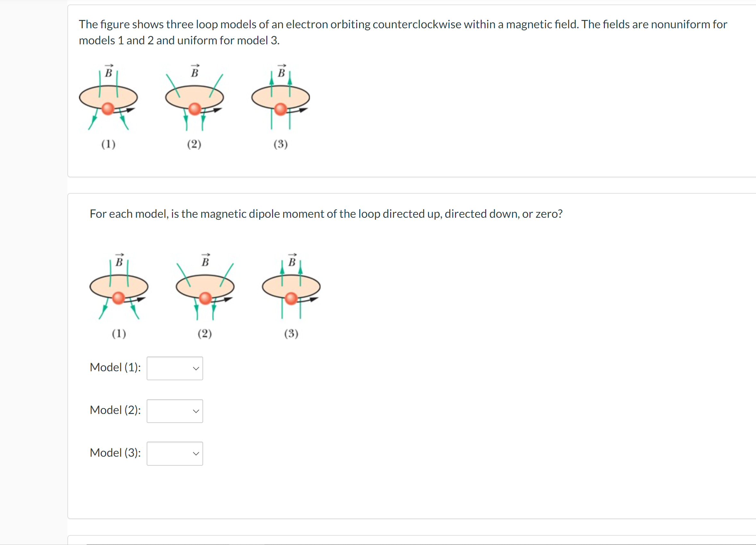Open the Model (3) answer dropdown
This screenshot has height=545, width=756.
(174, 453)
